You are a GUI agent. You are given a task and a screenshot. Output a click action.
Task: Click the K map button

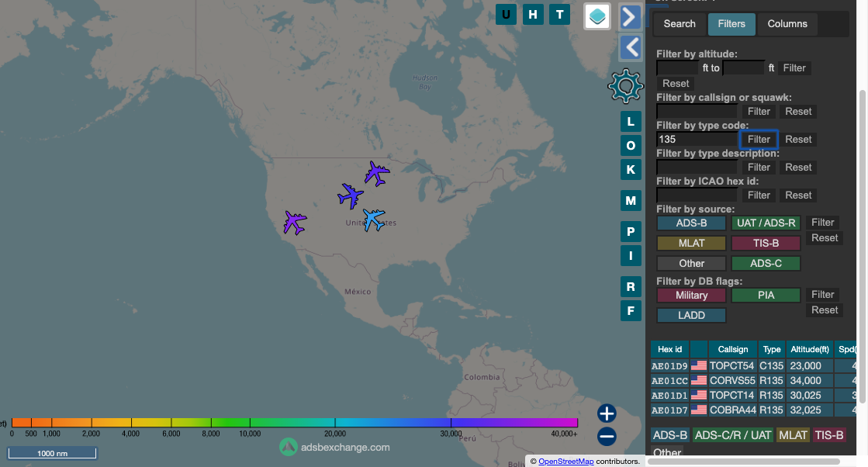pyautogui.click(x=631, y=170)
